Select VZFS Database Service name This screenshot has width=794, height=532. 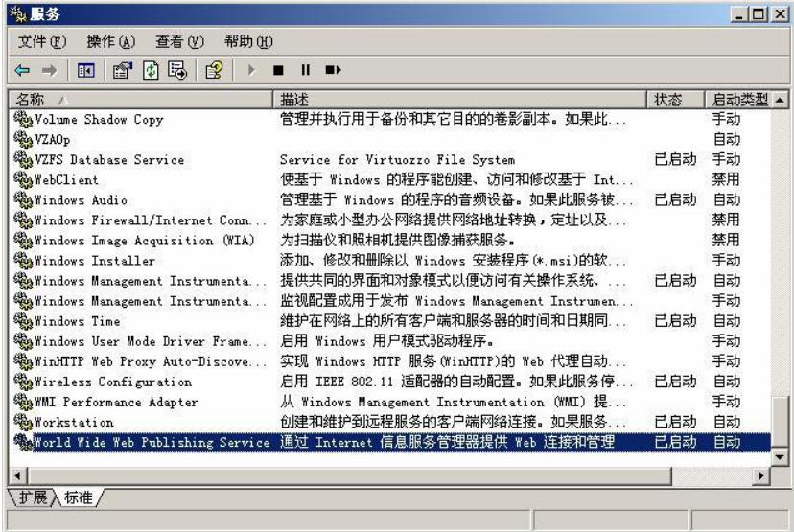[x=109, y=159]
